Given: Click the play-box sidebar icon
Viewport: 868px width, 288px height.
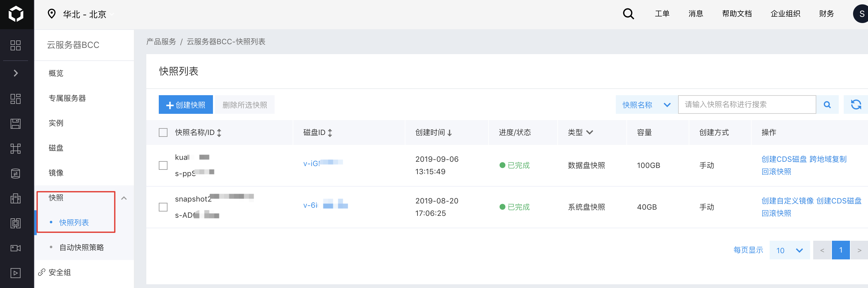Looking at the screenshot, I should [x=16, y=273].
